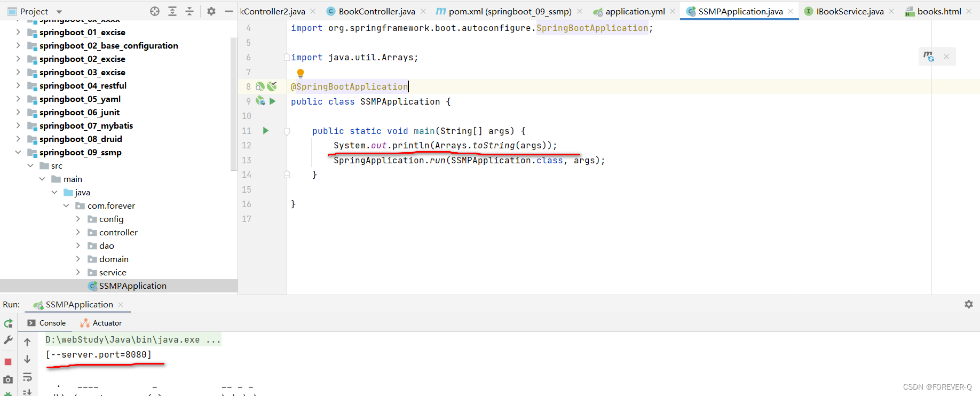This screenshot has height=396, width=980.
Task: Toggle soft-wrap in console
Action: click(27, 377)
